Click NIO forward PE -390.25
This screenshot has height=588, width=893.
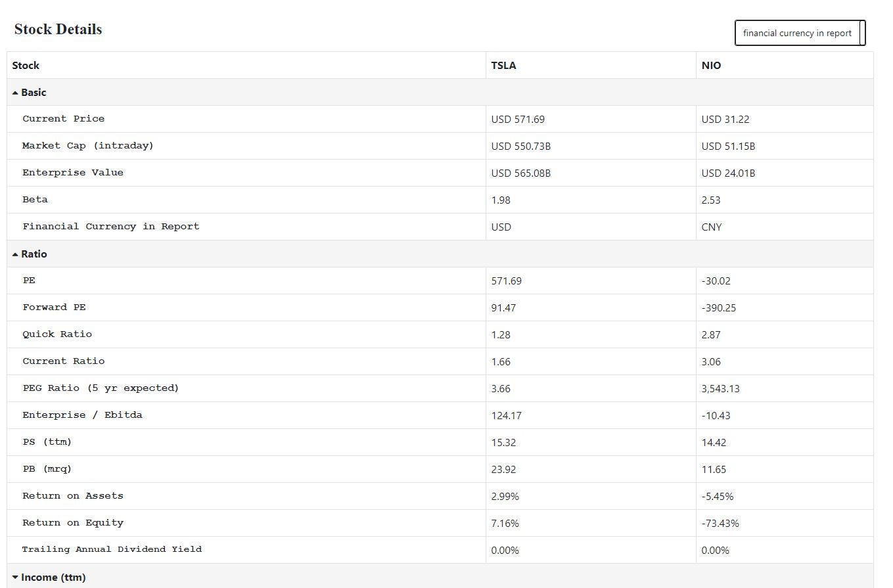pos(719,308)
